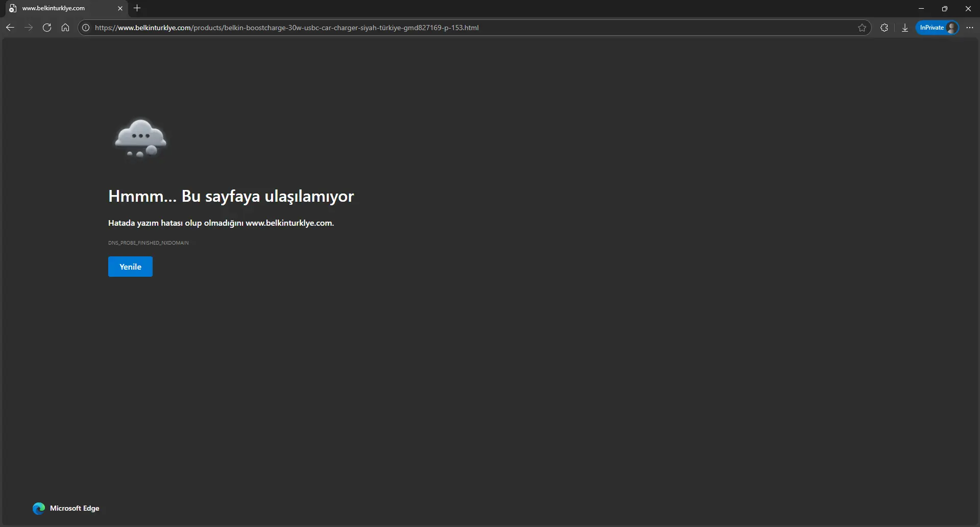Click the forward navigation arrow

click(29, 28)
